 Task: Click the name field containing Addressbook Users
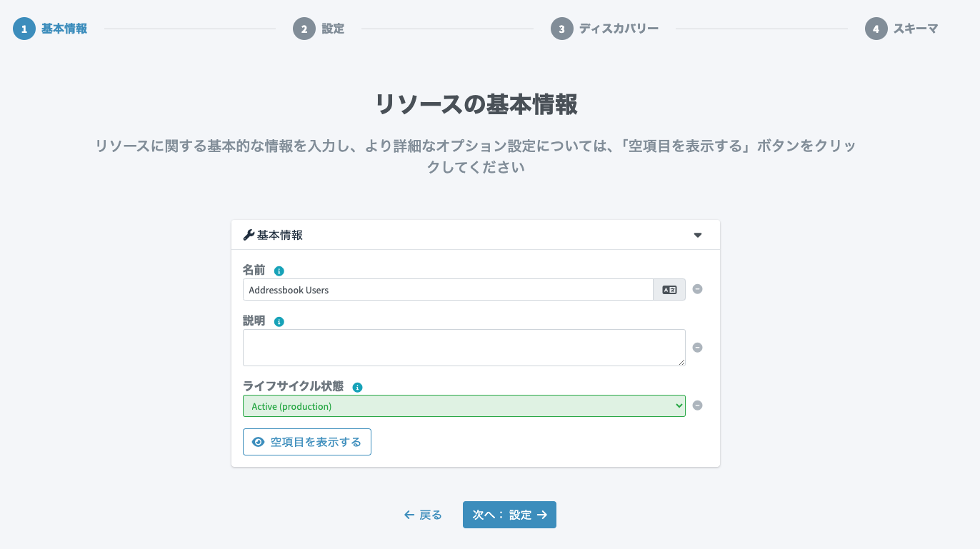tap(448, 290)
